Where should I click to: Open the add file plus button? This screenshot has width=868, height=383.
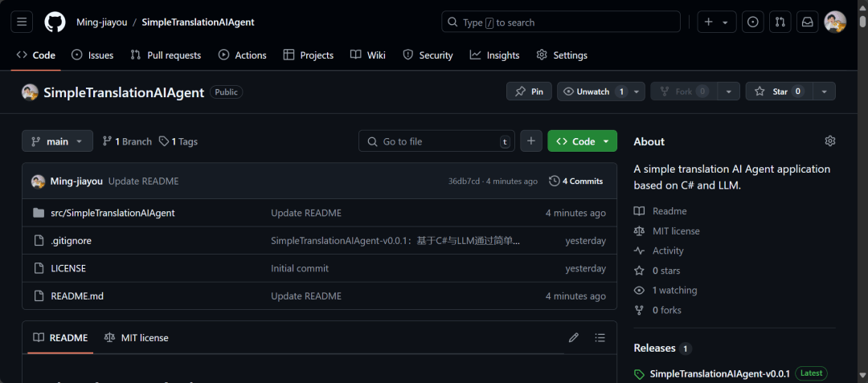[x=531, y=141]
